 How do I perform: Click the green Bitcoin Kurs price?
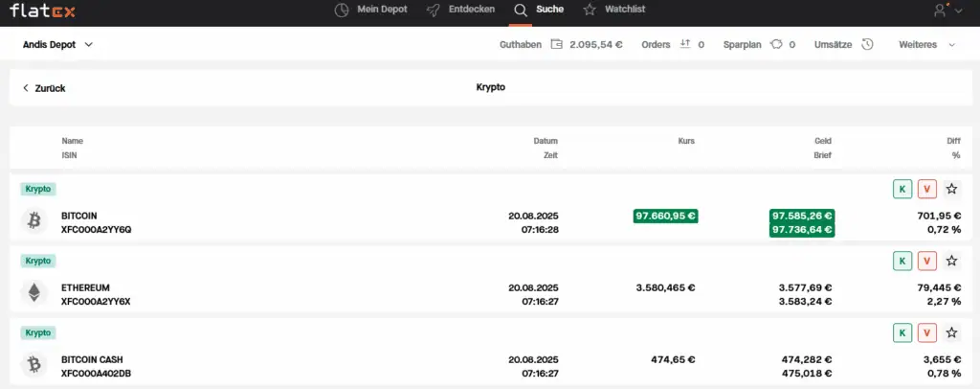[665, 216]
